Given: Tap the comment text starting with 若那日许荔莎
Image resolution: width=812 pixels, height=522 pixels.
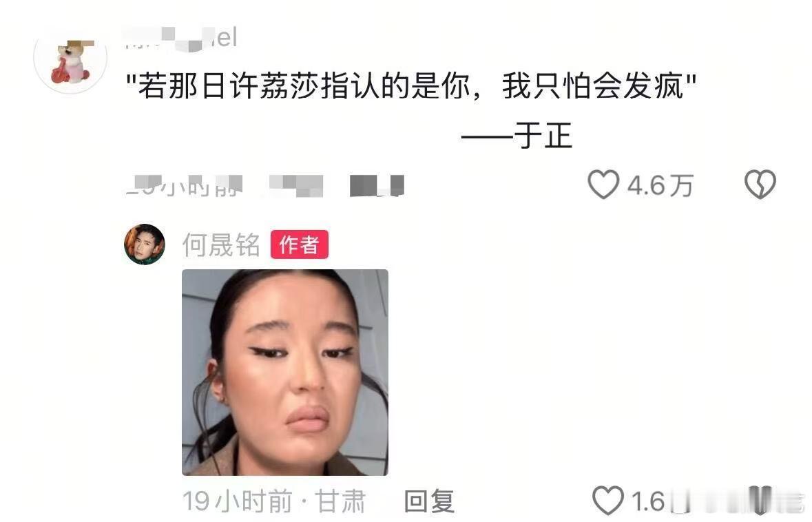Looking at the screenshot, I should pyautogui.click(x=412, y=85).
